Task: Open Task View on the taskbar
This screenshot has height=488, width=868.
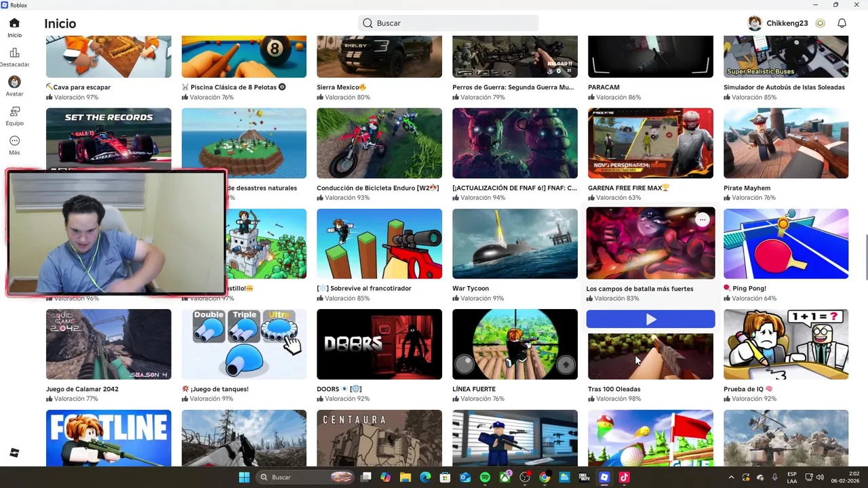Action: [x=366, y=477]
